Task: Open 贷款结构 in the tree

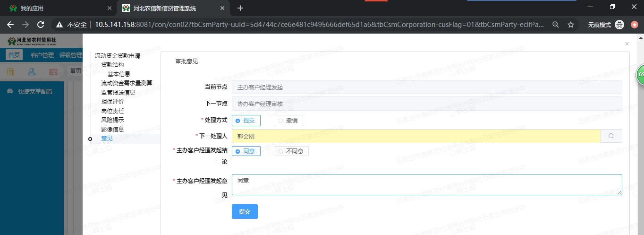Action: pyautogui.click(x=112, y=64)
